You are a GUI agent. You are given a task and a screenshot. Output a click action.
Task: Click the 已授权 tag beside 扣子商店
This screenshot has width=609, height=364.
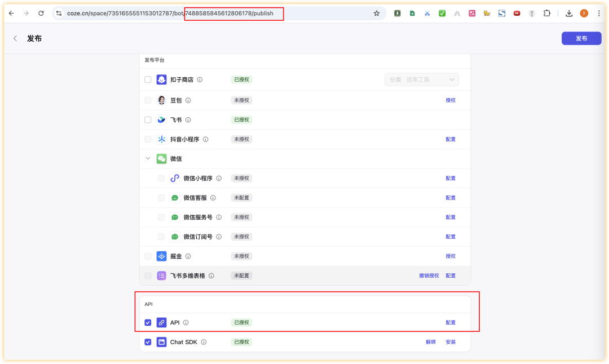241,79
